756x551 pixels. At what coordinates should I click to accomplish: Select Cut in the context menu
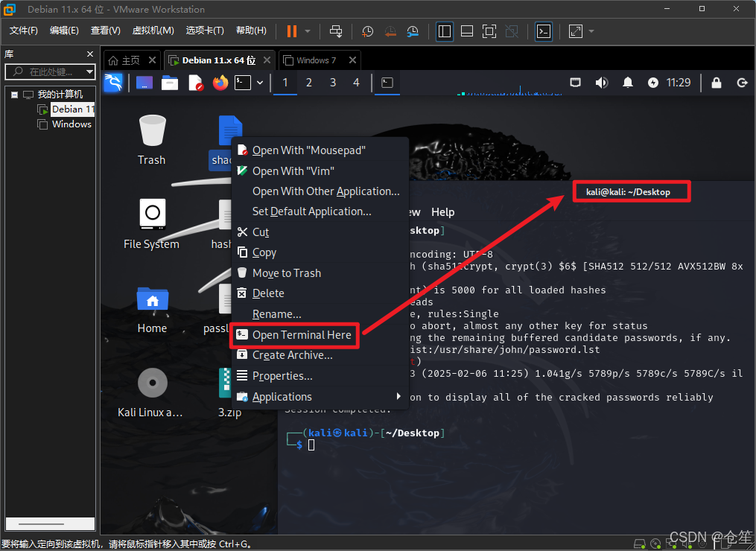tap(320, 232)
